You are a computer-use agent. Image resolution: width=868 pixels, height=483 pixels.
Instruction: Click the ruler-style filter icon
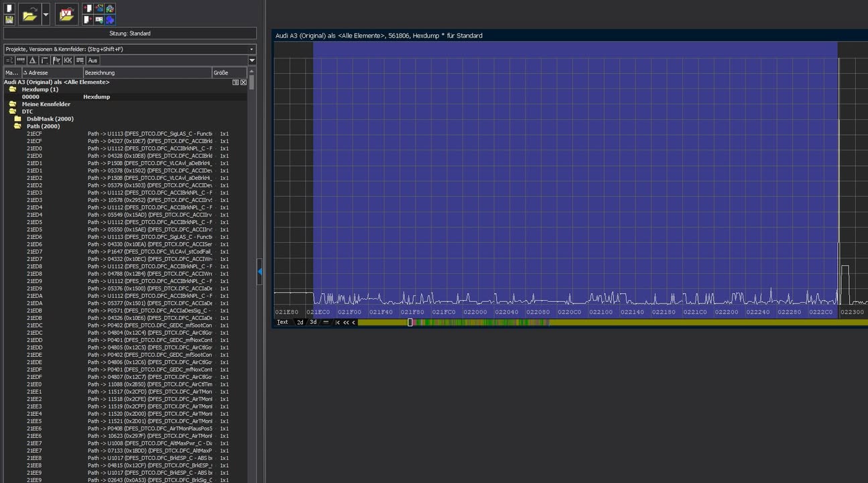coord(21,60)
